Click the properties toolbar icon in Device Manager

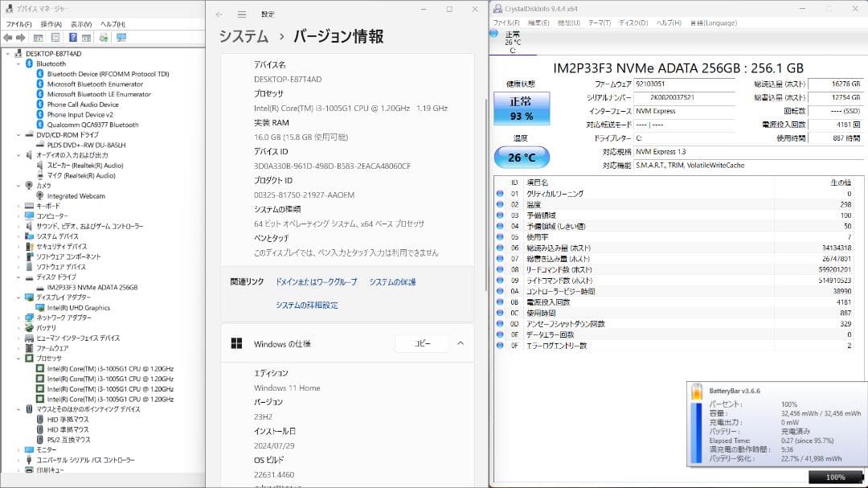tap(85, 36)
